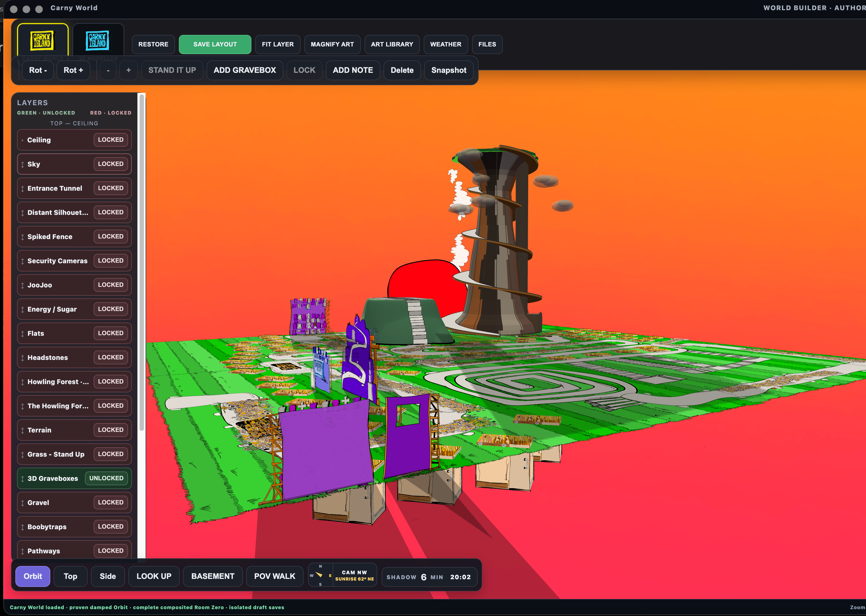Click reorder arrows on Security Cameras layer
This screenshot has height=616, width=866.
22,261
